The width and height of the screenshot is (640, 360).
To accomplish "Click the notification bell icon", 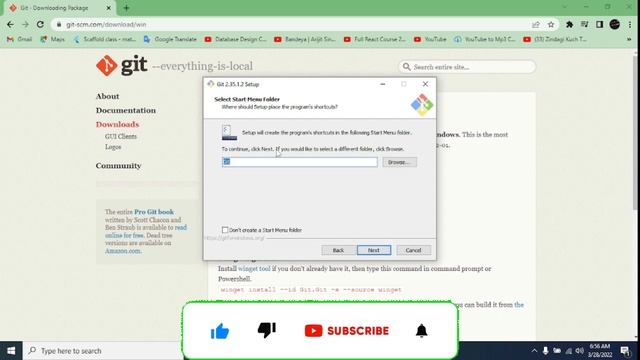I will click(421, 331).
